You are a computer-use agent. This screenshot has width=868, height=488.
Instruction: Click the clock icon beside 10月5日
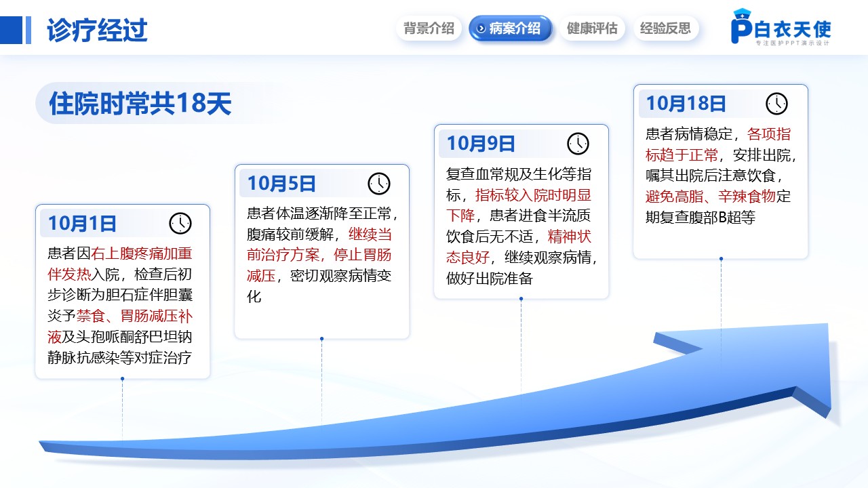(x=379, y=183)
